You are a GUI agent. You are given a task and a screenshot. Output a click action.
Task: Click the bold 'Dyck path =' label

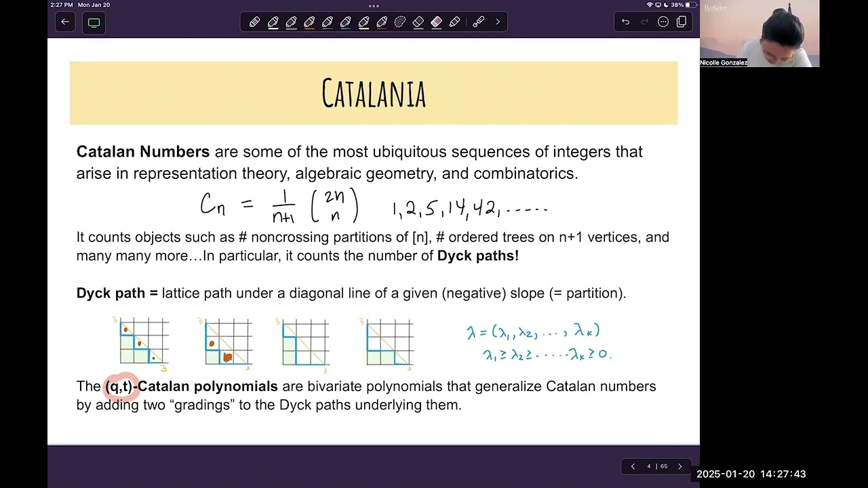point(117,293)
